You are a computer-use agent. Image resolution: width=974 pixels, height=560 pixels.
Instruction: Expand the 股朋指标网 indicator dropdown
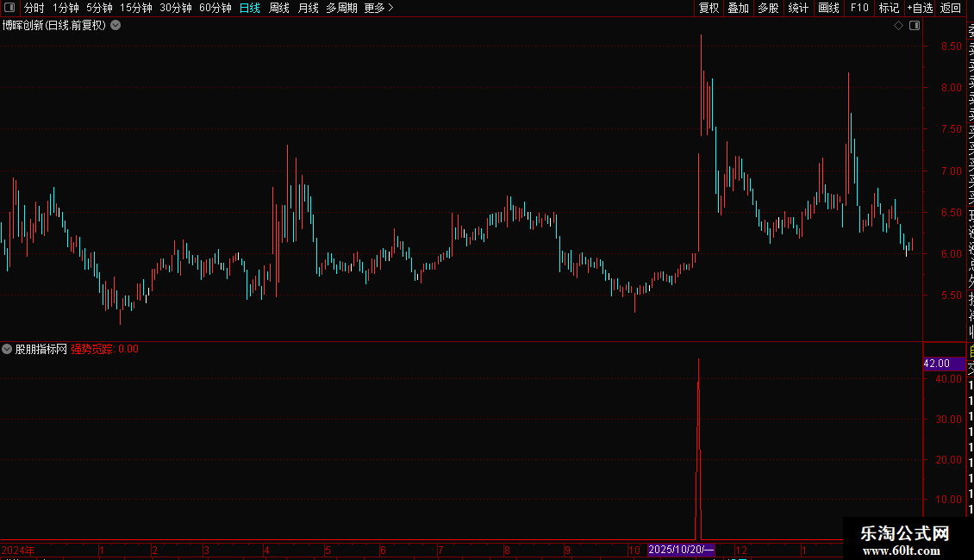[x=7, y=349]
